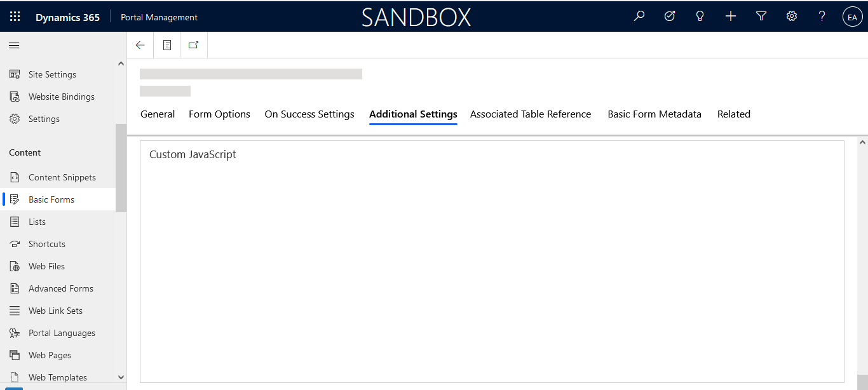This screenshot has width=868, height=390.
Task: Switch to the General tab
Action: pyautogui.click(x=158, y=114)
